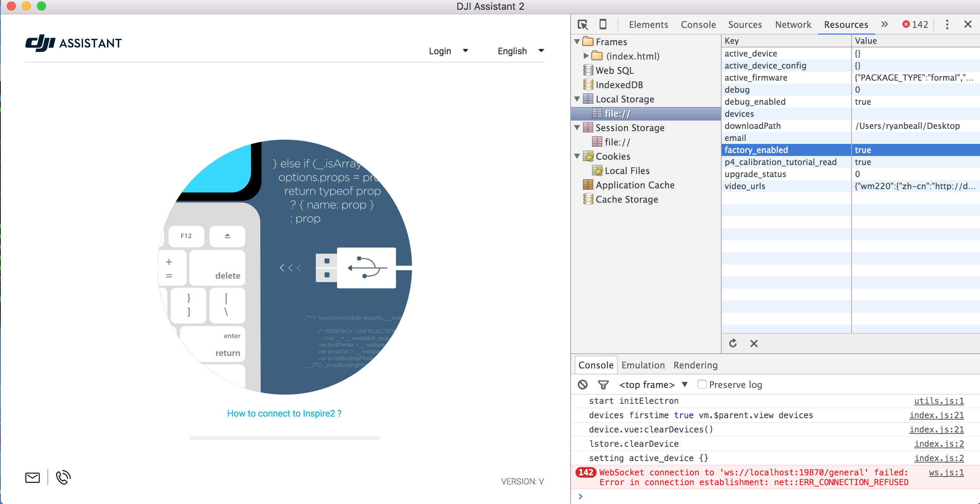Toggle the device mode phone icon

[603, 24]
